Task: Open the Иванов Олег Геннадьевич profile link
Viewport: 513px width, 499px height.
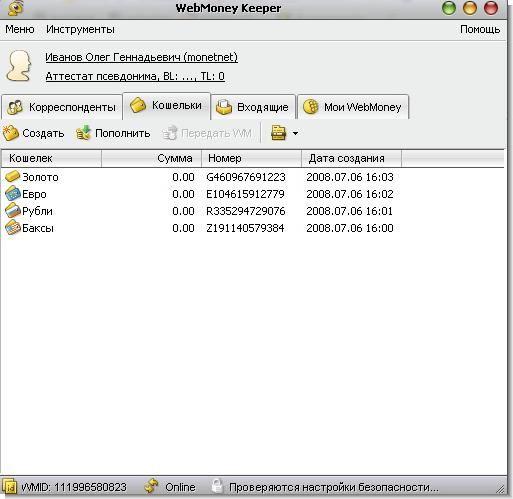Action: pos(142,57)
